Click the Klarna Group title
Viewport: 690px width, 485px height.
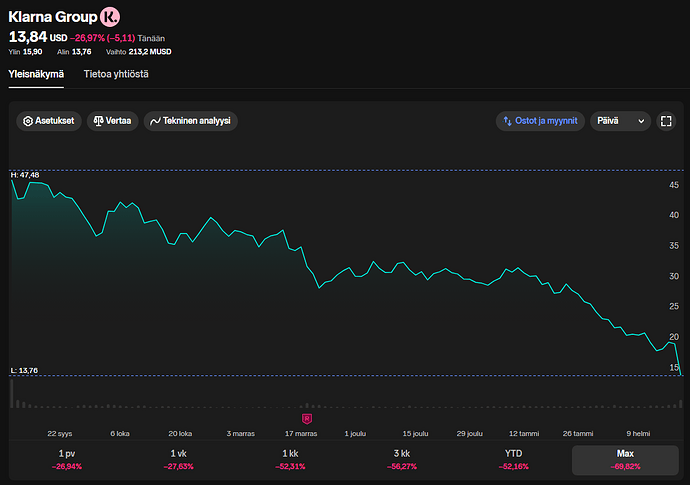(x=52, y=17)
